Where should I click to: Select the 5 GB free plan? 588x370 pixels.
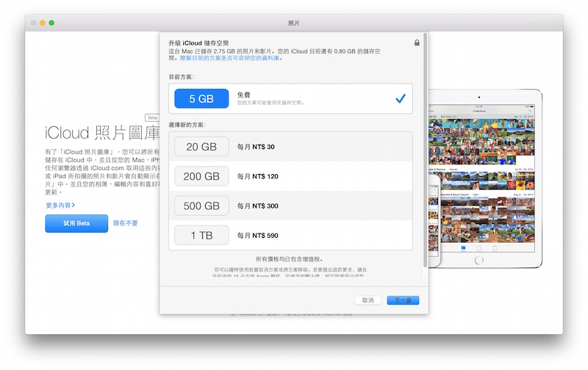(201, 98)
